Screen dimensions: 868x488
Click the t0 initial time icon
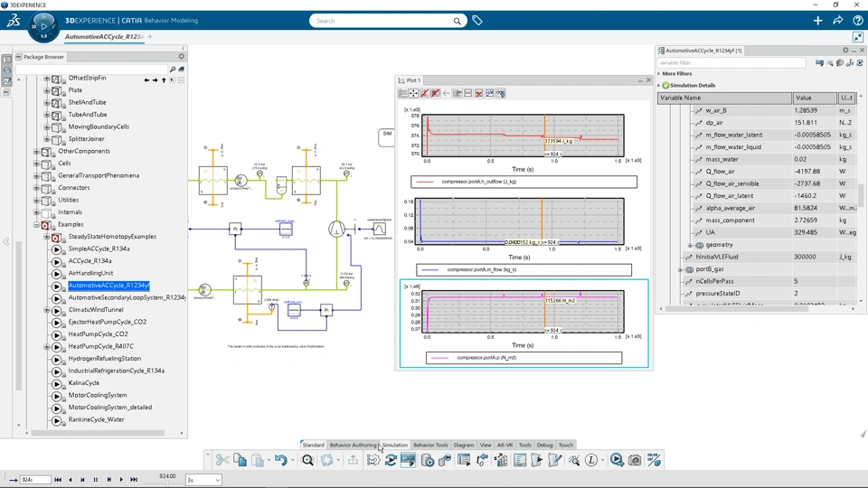(x=482, y=460)
